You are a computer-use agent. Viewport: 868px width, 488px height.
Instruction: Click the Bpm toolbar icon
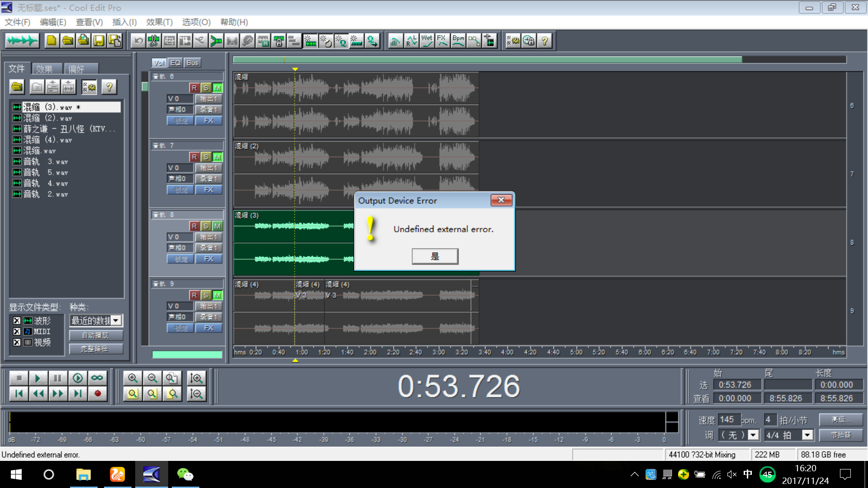tap(458, 41)
